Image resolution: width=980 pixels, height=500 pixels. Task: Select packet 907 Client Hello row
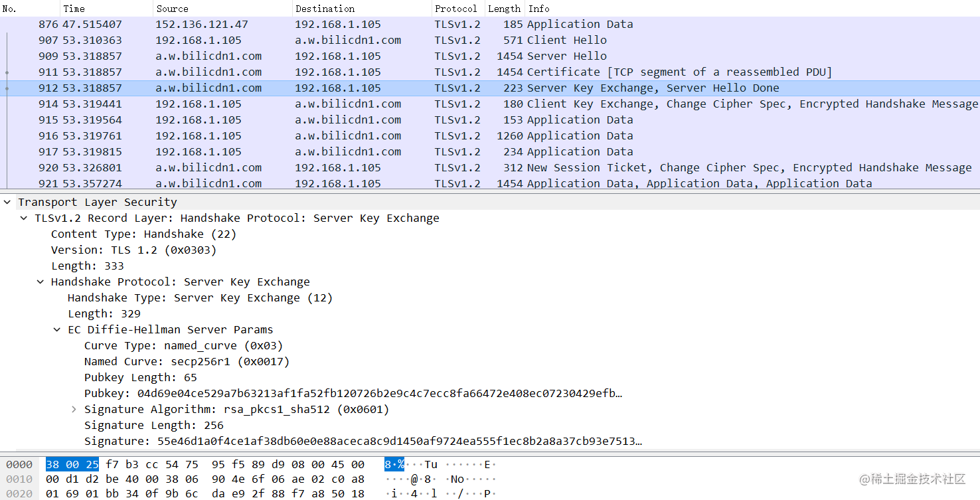[490, 40]
